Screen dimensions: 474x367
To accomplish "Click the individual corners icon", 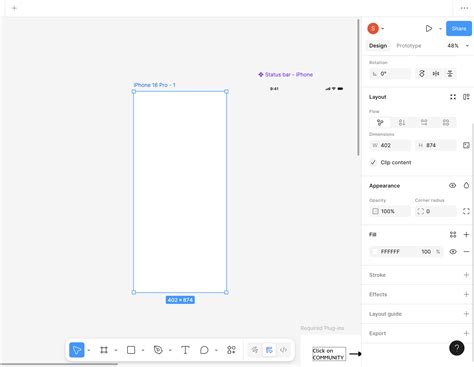I will pos(466,211).
